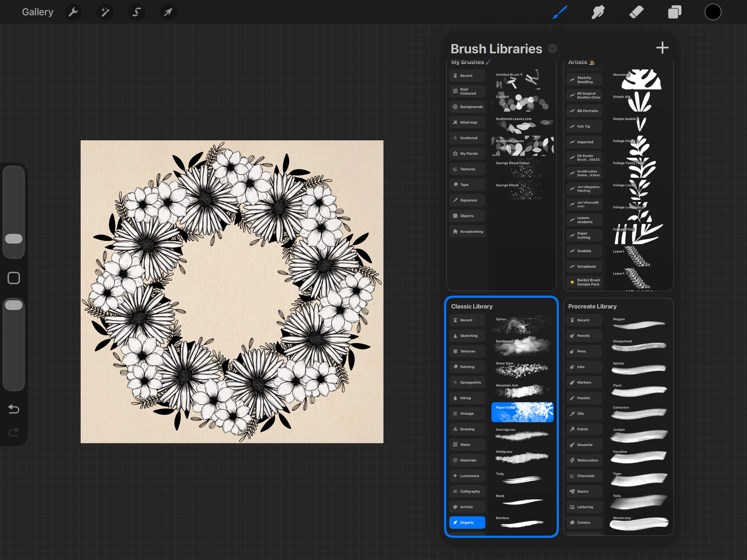Pick the Westerway brush

tap(639, 523)
